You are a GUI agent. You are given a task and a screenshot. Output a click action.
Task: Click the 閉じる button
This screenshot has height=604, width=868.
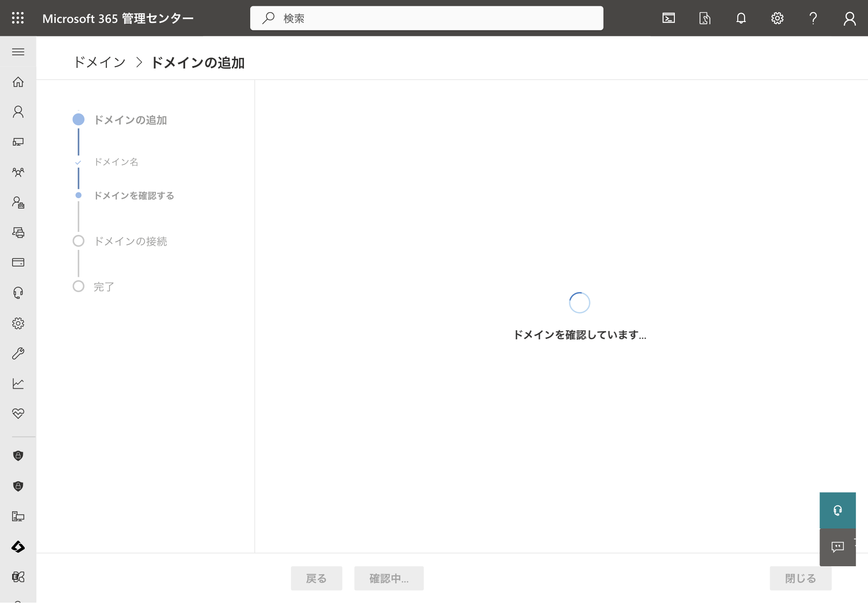pos(801,578)
